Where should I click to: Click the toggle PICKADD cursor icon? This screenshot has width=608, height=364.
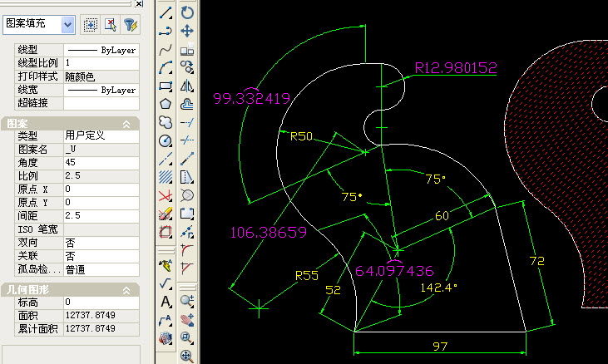(111, 25)
